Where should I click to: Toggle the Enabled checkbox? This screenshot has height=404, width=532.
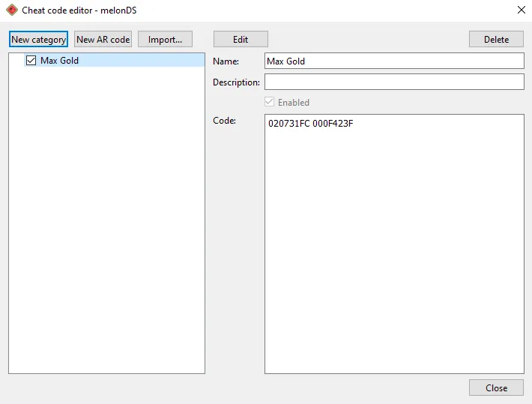[270, 102]
